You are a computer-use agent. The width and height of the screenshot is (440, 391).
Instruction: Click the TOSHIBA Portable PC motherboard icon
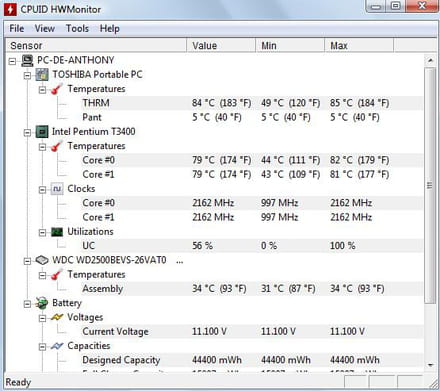pyautogui.click(x=42, y=74)
